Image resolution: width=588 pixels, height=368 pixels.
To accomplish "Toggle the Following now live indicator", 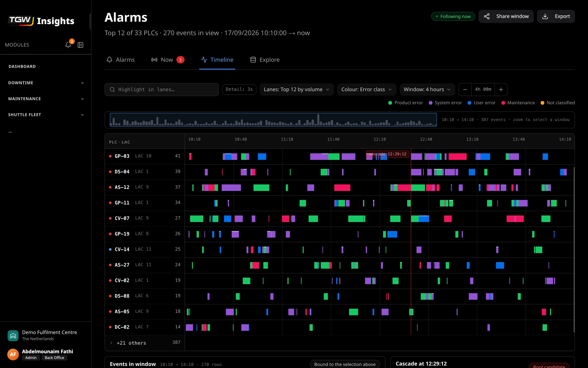I will click(x=453, y=16).
